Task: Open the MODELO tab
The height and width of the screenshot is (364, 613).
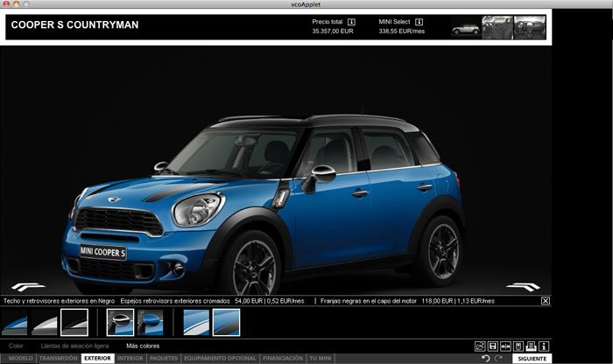Action: 21,358
